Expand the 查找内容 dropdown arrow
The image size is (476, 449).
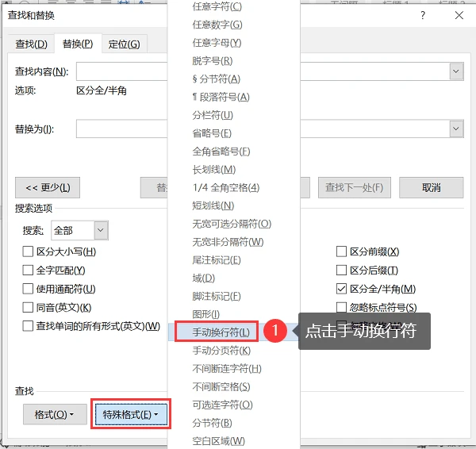(456, 71)
